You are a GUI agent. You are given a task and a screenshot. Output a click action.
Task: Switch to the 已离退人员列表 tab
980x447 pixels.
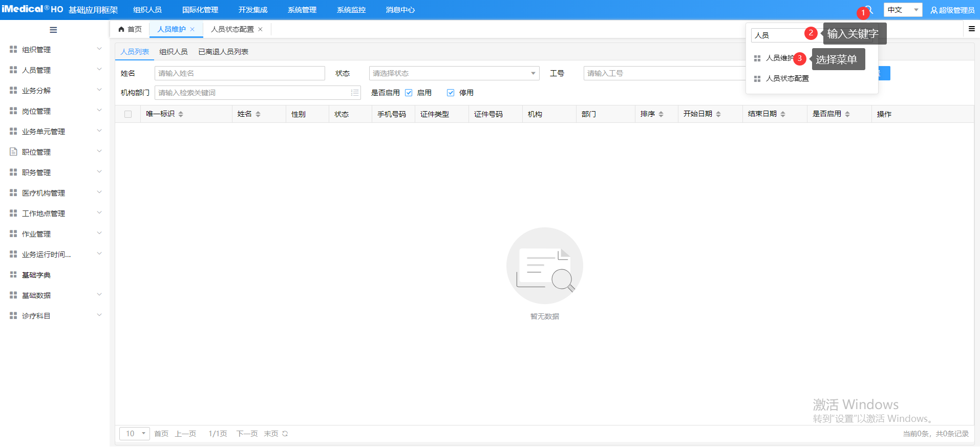tap(223, 52)
